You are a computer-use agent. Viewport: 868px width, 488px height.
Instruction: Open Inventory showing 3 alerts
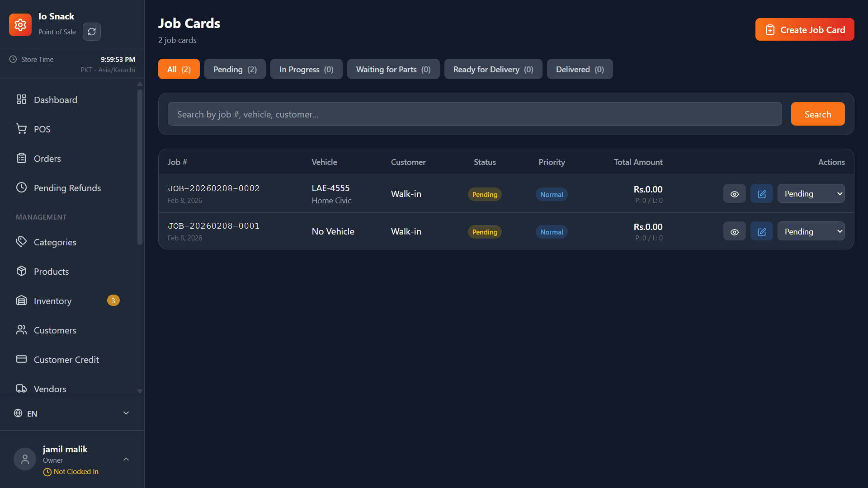52,300
